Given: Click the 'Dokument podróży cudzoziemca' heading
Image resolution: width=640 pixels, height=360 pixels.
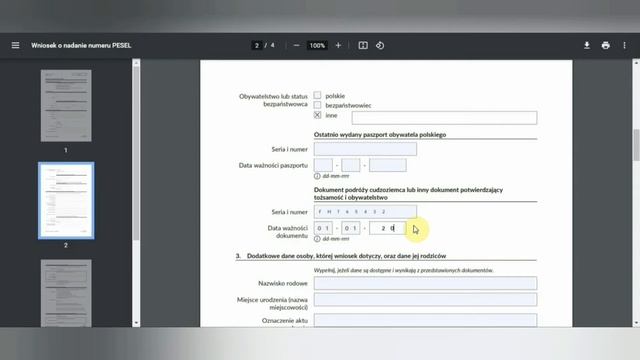Looking at the screenshot, I should [408, 193].
